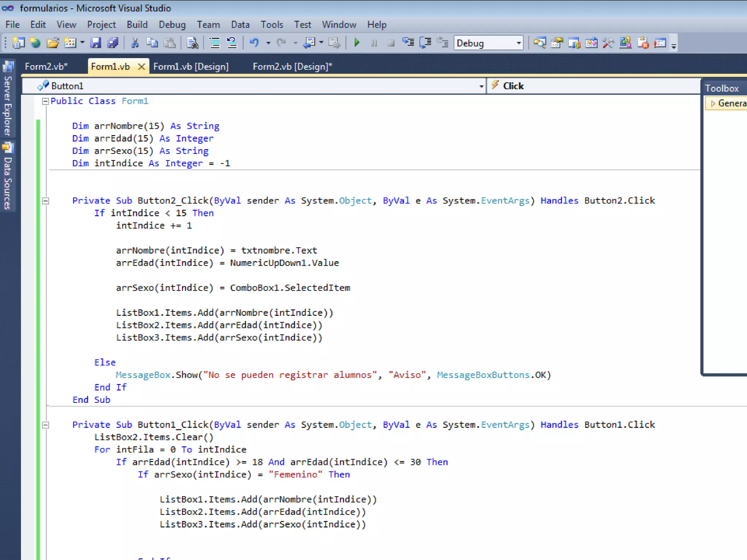The image size is (747, 560).
Task: Click the Open File folder icon
Action: pos(53,43)
